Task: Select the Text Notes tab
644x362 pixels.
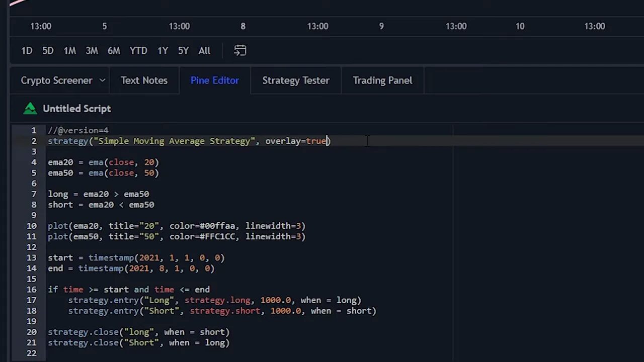Action: click(x=144, y=80)
